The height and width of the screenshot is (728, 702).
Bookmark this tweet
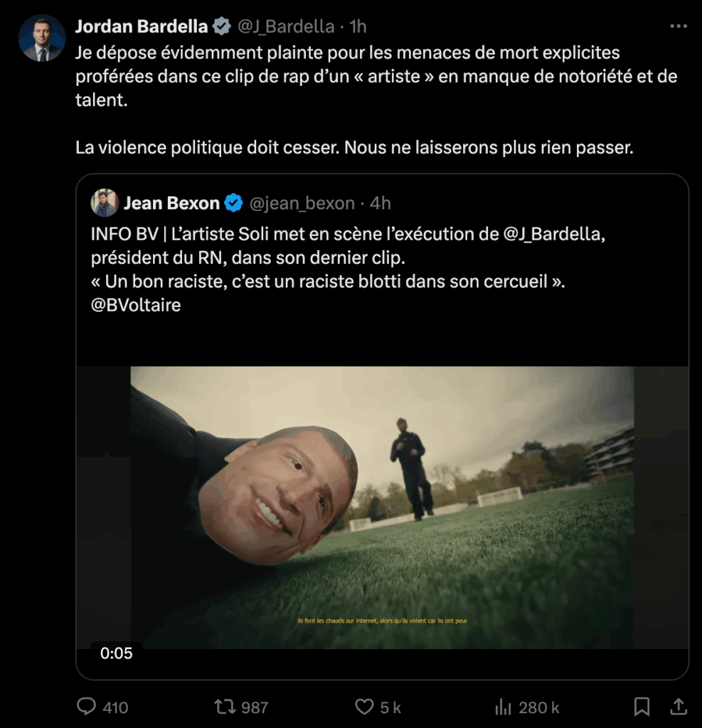642,707
